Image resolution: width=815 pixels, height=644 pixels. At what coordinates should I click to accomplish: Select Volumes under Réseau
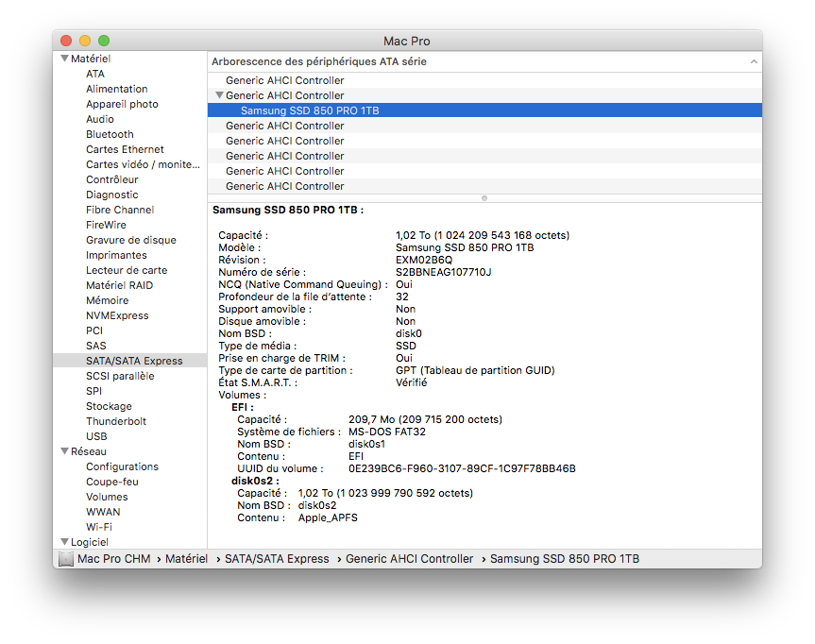[107, 497]
